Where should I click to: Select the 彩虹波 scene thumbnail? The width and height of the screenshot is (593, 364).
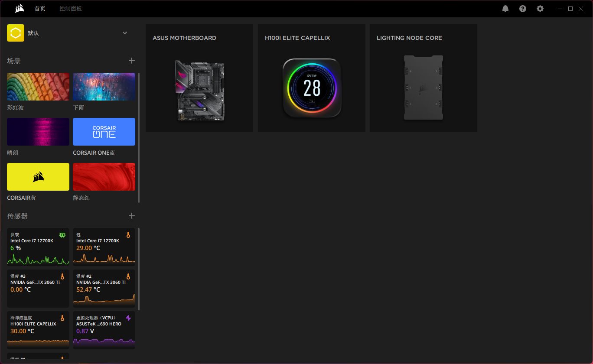38,87
